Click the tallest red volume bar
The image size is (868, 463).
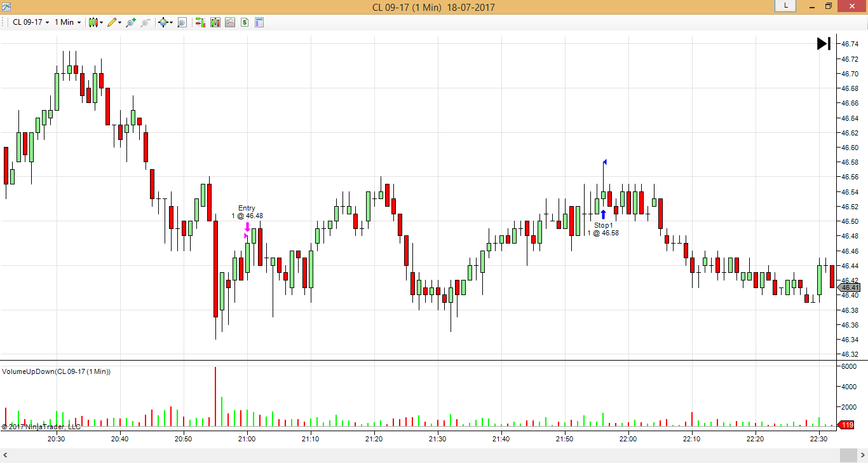(215, 396)
